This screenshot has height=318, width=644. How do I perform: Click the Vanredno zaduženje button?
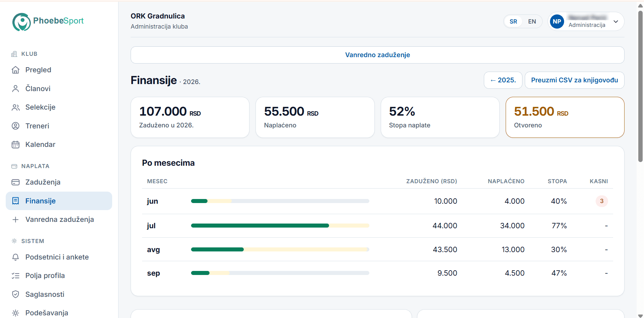pos(377,55)
